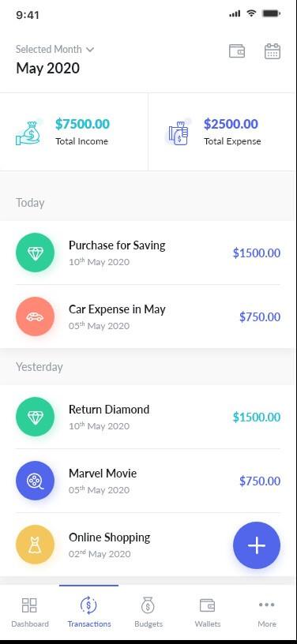The height and width of the screenshot is (644, 297).
Task: Switch to the Budgets tab
Action: tap(148, 612)
